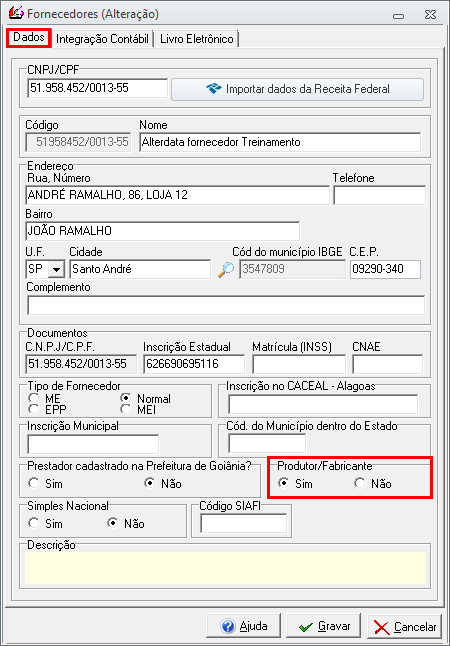Image resolution: width=450 pixels, height=646 pixels.
Task: Click the Fornecedores window title icon
Action: coord(16,14)
